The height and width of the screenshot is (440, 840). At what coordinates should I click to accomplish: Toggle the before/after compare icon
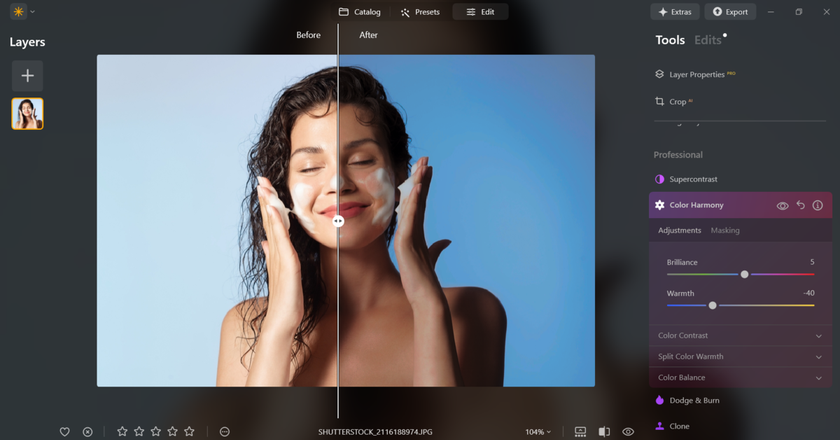pos(604,431)
